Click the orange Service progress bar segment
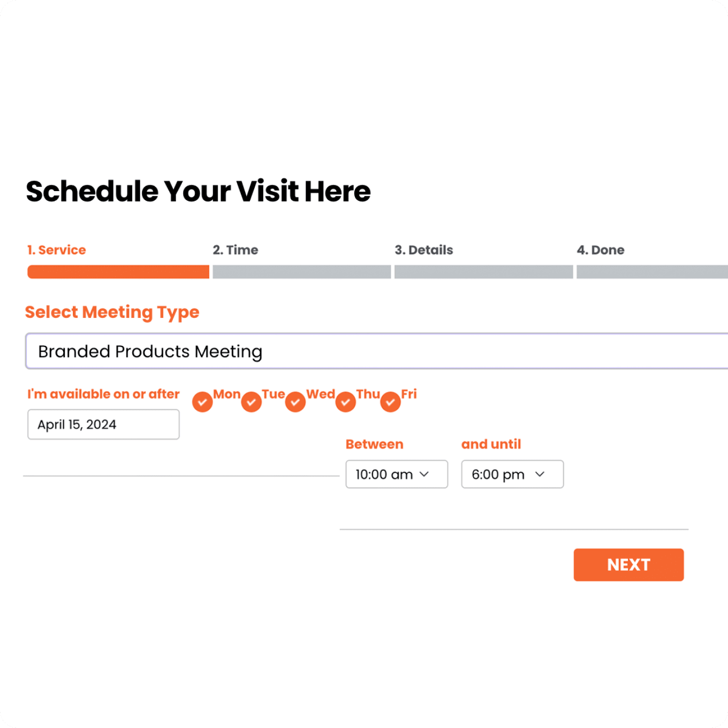The width and height of the screenshot is (728, 728). tap(118, 272)
